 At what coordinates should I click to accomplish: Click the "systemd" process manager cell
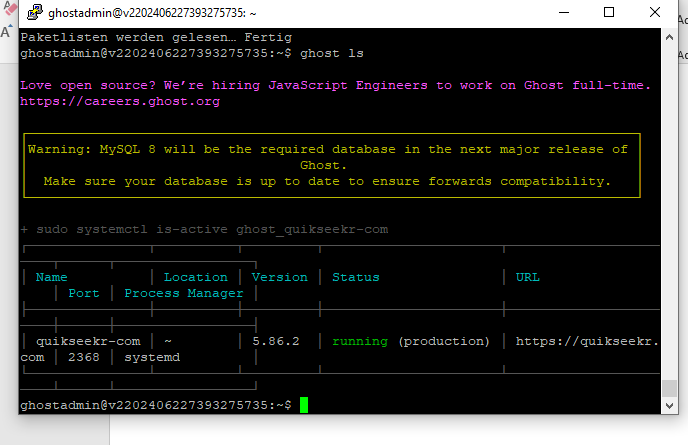point(152,357)
